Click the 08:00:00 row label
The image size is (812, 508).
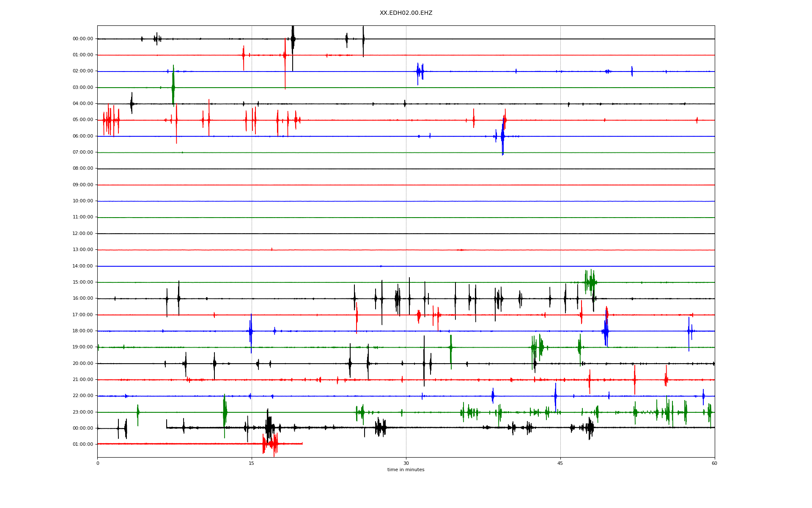tap(83, 168)
